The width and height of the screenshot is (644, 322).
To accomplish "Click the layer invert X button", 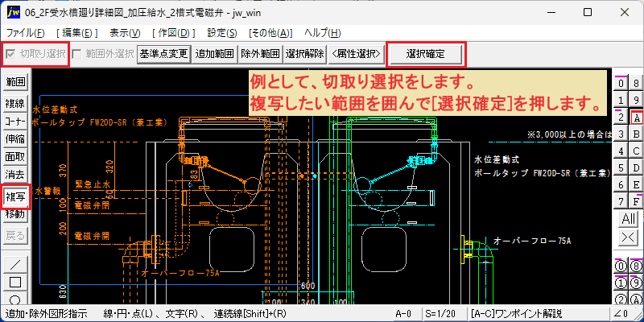I will [629, 237].
